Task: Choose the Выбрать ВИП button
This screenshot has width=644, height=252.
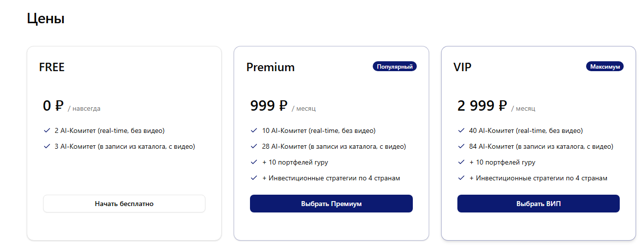Action: pyautogui.click(x=538, y=204)
